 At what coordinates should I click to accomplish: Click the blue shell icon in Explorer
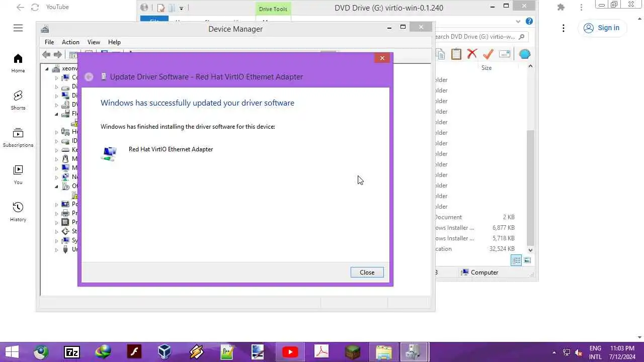coord(524,54)
